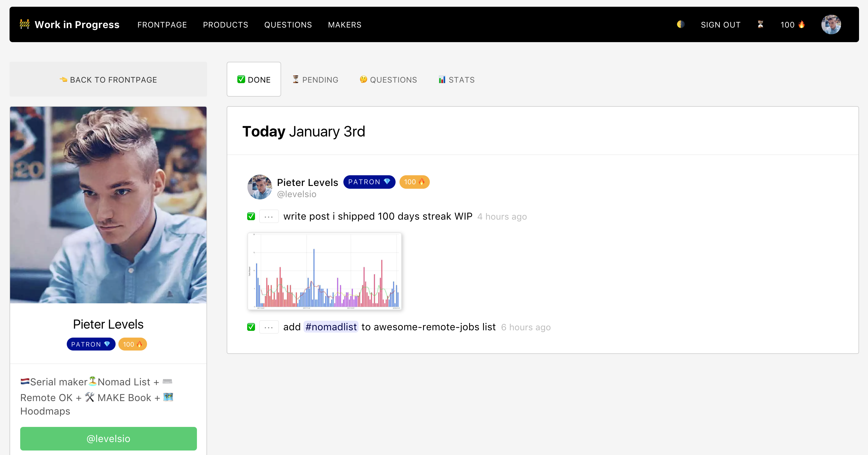Open profile avatar in top navigation

(831, 24)
